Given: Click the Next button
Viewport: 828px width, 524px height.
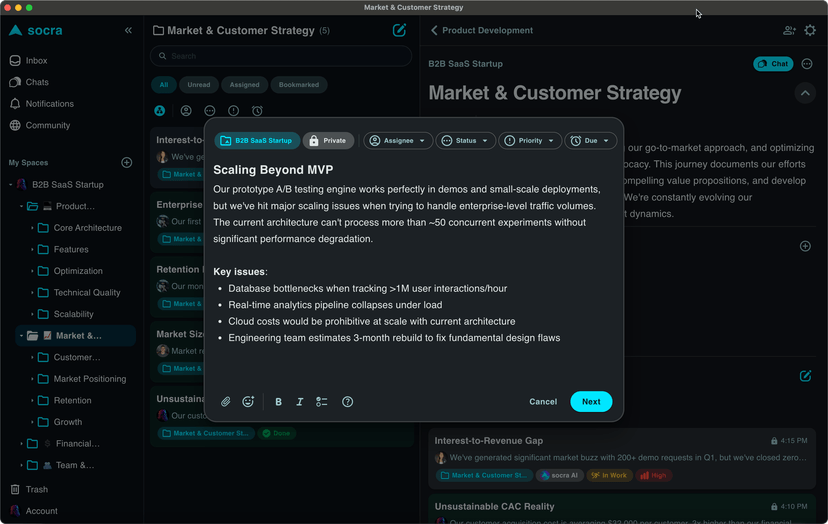Looking at the screenshot, I should 591,402.
